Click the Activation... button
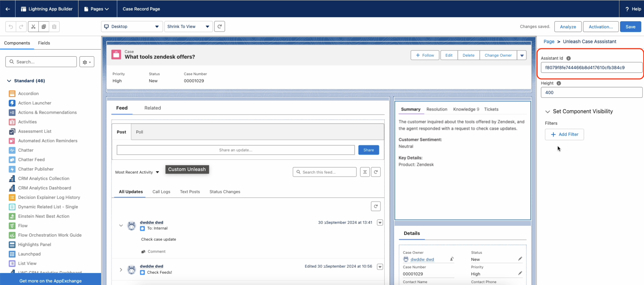Screen dimensions: 644x285 (x=600, y=27)
